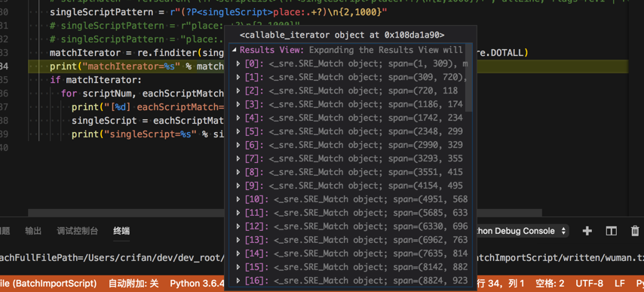Click terminal output path /Users/crifan/dev
Viewport: 644px width, 292px height.
pyautogui.click(x=112, y=258)
